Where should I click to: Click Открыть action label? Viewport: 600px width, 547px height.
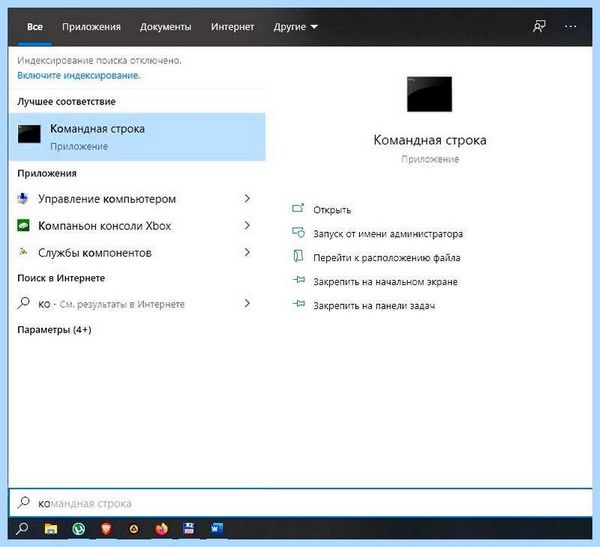pos(332,210)
